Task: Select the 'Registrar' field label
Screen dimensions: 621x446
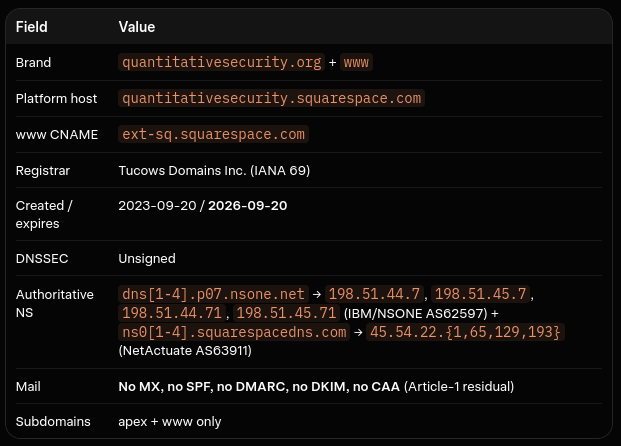Action: coord(43,171)
